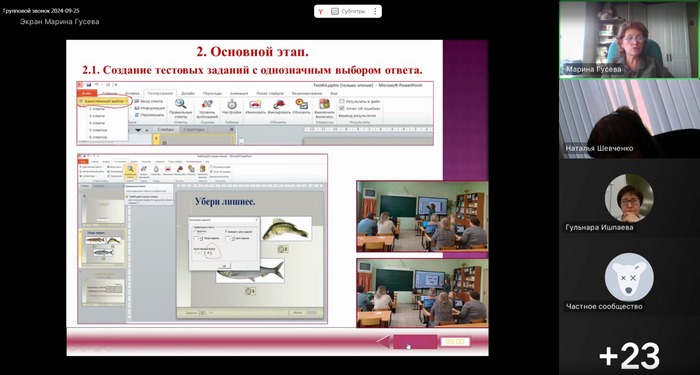Check the Результаты в файл checkbox

[x=342, y=101]
